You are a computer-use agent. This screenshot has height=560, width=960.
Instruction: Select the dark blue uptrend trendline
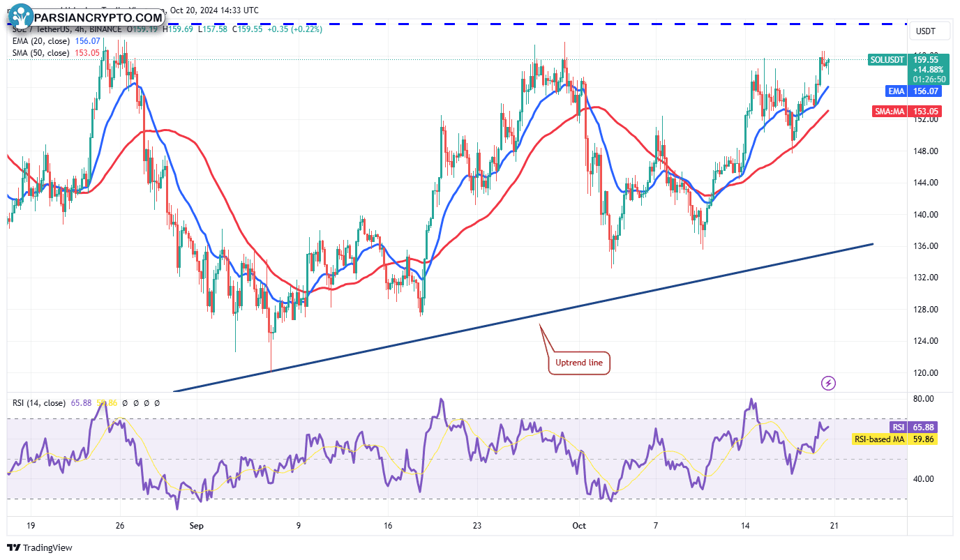pyautogui.click(x=523, y=317)
